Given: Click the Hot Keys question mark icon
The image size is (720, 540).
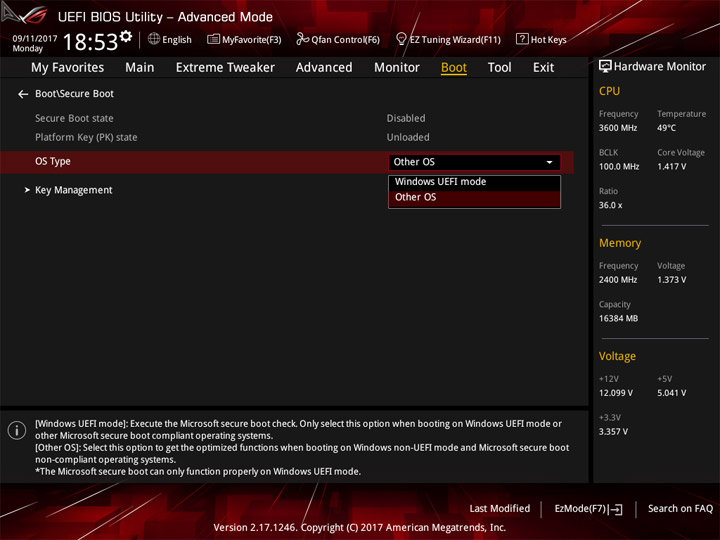Looking at the screenshot, I should click(522, 39).
